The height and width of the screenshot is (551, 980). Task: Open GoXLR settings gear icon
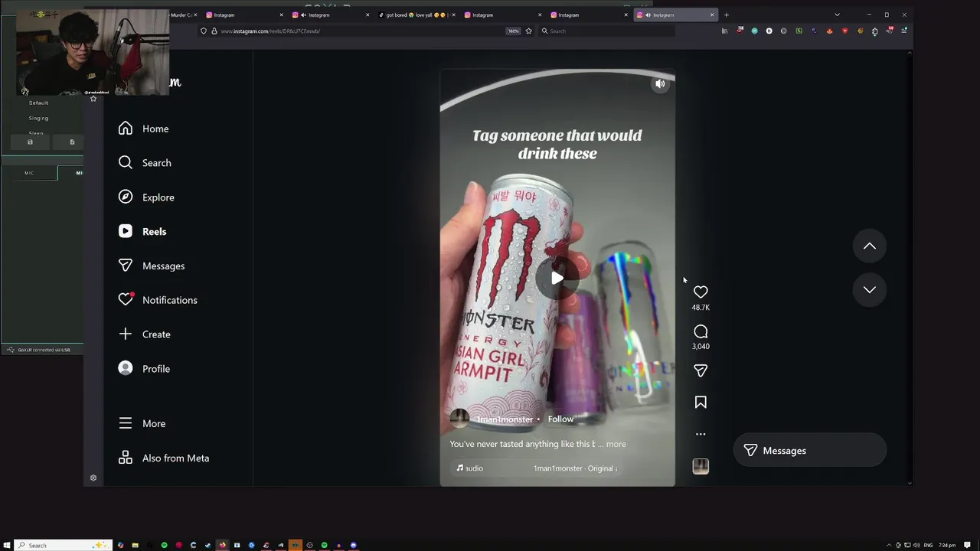pyautogui.click(x=93, y=478)
